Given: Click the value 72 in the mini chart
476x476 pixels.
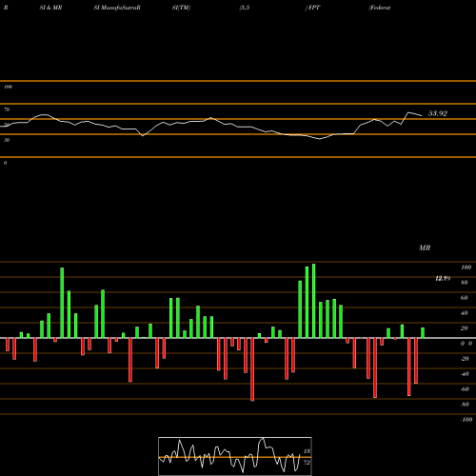Looking at the screenshot, I should tap(307, 463).
